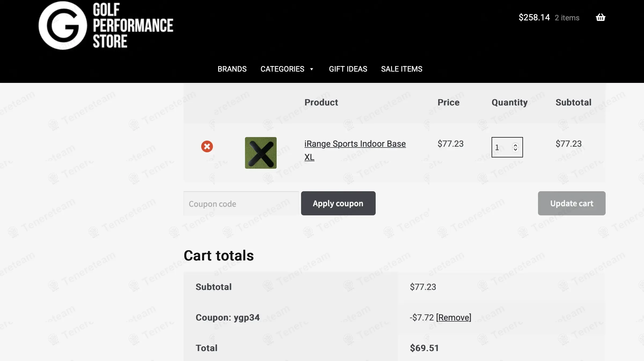The width and height of the screenshot is (644, 361).
Task: Open the Categories menu
Action: pos(282,69)
